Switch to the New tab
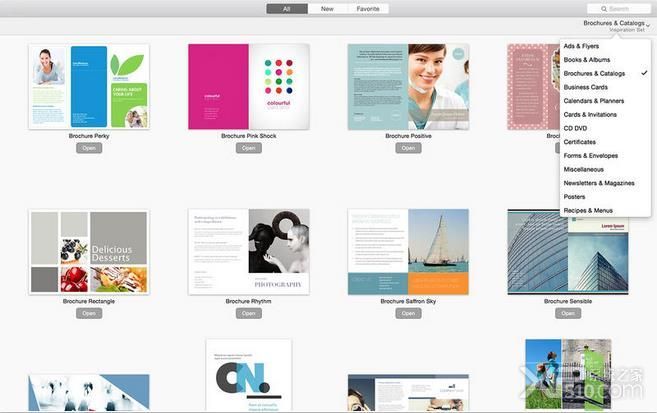Screen dimensions: 657x413 [x=327, y=9]
